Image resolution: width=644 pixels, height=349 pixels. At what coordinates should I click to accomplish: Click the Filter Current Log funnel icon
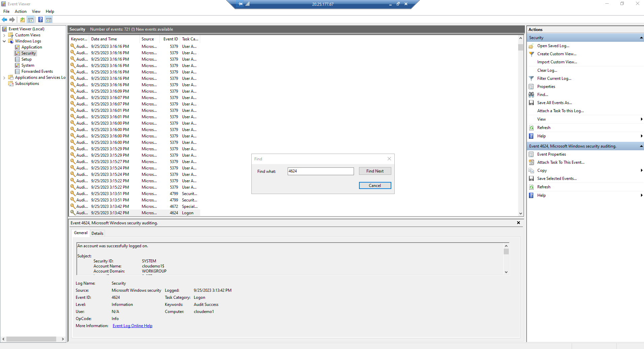(531, 78)
